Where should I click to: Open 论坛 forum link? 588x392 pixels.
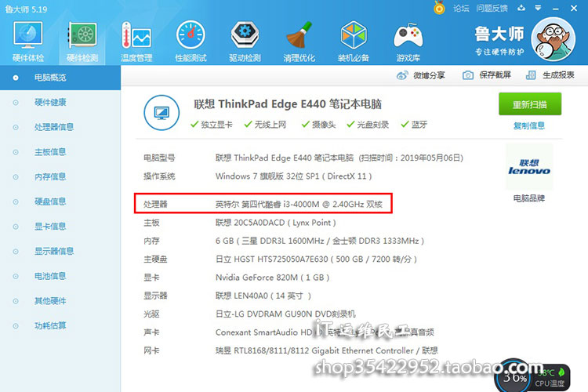pyautogui.click(x=461, y=8)
